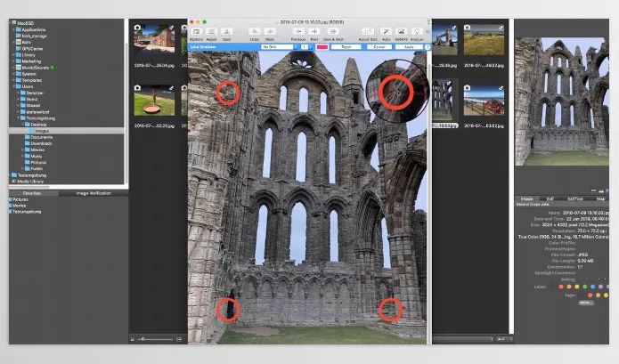Select the grassy hillside thumbnail
The height and width of the screenshot is (364, 619).
pyautogui.click(x=484, y=39)
